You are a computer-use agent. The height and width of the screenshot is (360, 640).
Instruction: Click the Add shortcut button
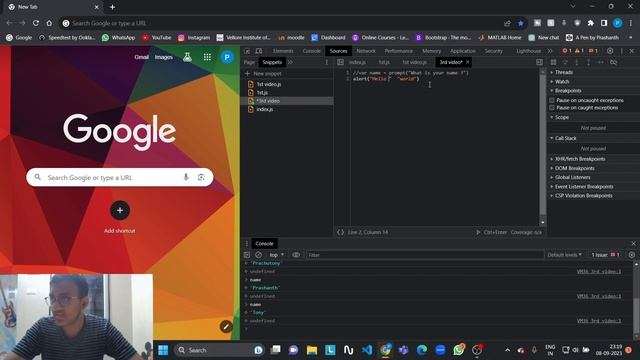point(120,217)
